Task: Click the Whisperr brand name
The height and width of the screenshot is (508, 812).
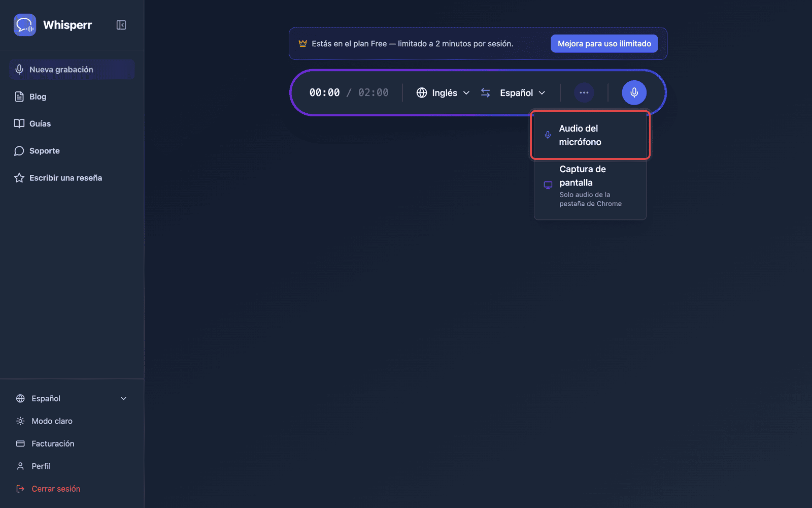Action: tap(67, 25)
